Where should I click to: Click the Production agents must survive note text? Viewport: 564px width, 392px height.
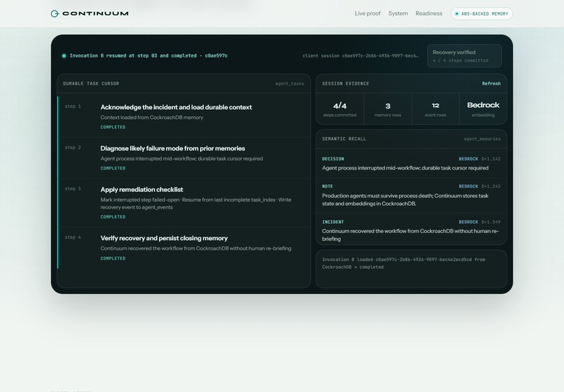tap(405, 199)
